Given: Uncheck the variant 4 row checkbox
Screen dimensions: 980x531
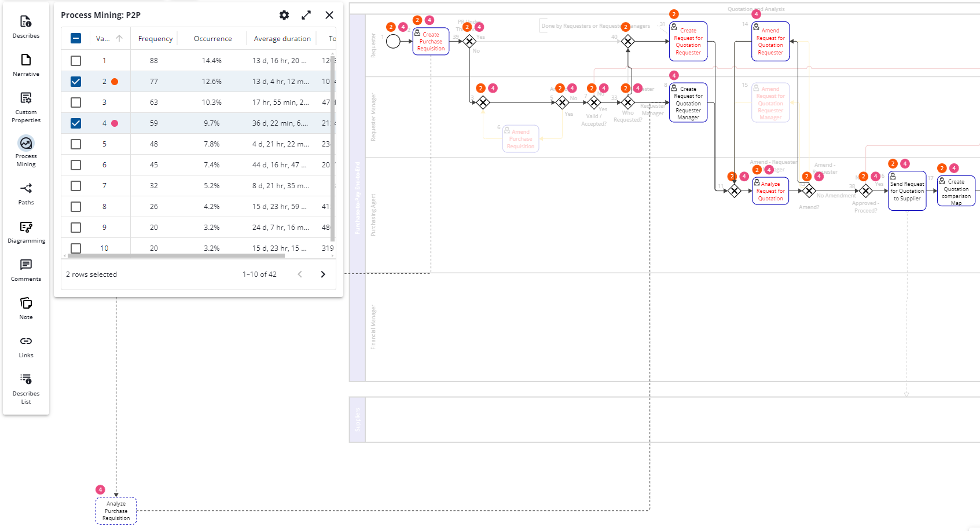Looking at the screenshot, I should [x=76, y=123].
